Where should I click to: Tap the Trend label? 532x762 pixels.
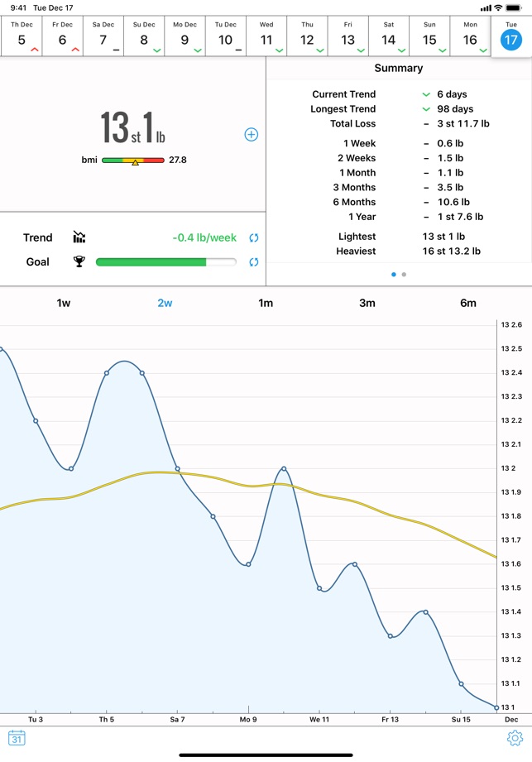[37, 237]
